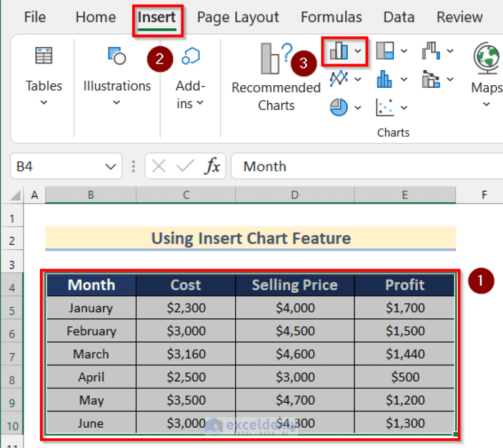The height and width of the screenshot is (448, 503).
Task: Click the Select All corner triangle
Action: (x=15, y=195)
